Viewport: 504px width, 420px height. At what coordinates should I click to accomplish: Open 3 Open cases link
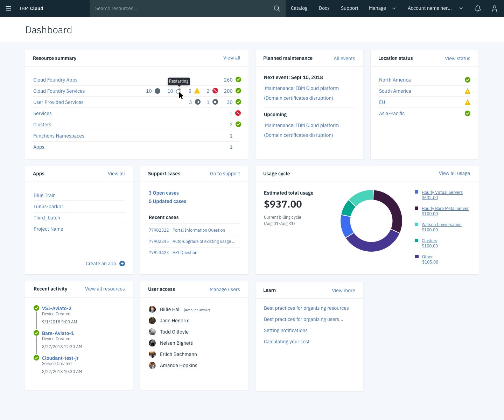164,193
